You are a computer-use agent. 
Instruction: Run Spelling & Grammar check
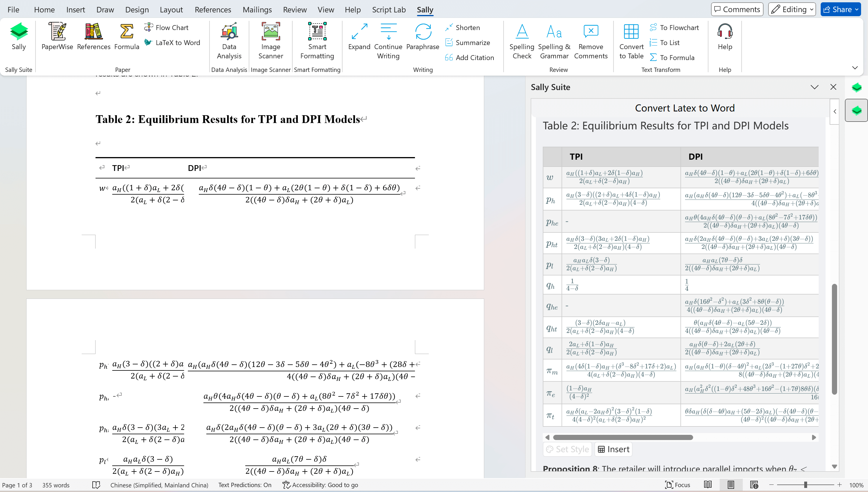pyautogui.click(x=554, y=41)
